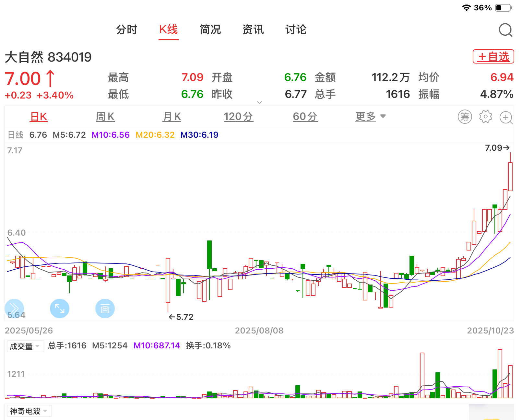Tap the fullscreen diagonal arrows button
Screen dimensions: 522x420
60,308
